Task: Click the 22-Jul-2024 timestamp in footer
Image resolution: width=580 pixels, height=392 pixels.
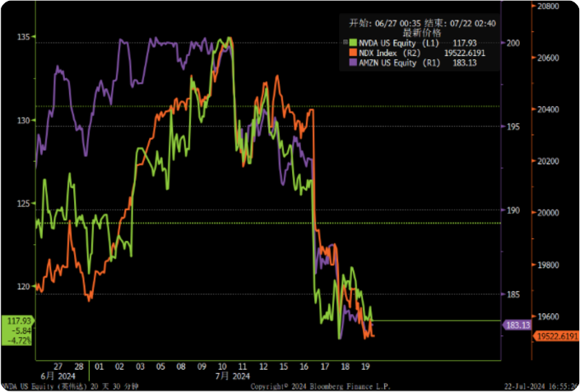Action: coord(541,385)
